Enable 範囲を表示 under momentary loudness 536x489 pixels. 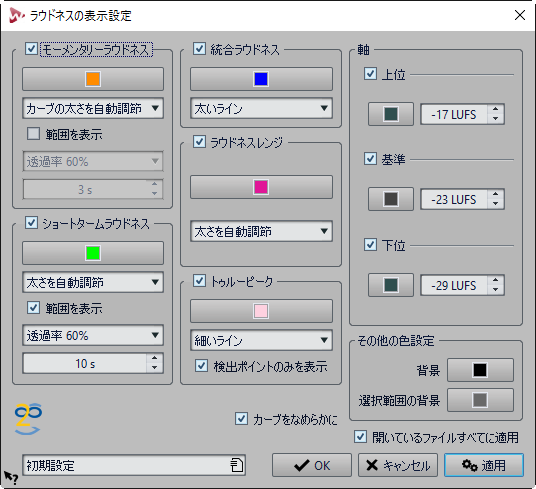[34, 134]
